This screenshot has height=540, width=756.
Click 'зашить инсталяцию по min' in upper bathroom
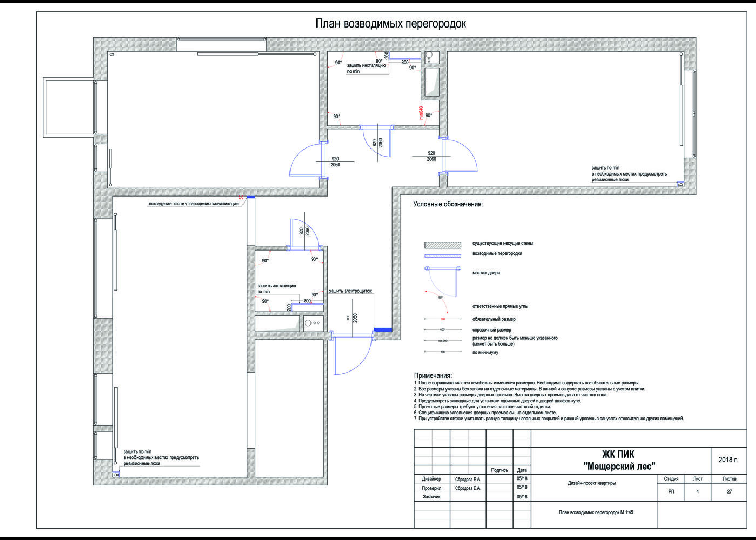click(x=366, y=68)
